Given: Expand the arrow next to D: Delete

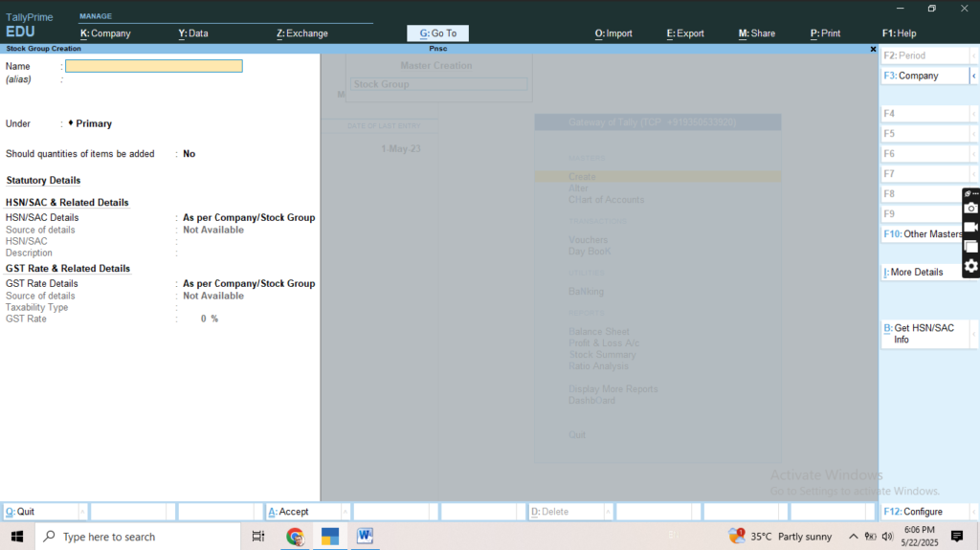Looking at the screenshot, I should click(608, 511).
